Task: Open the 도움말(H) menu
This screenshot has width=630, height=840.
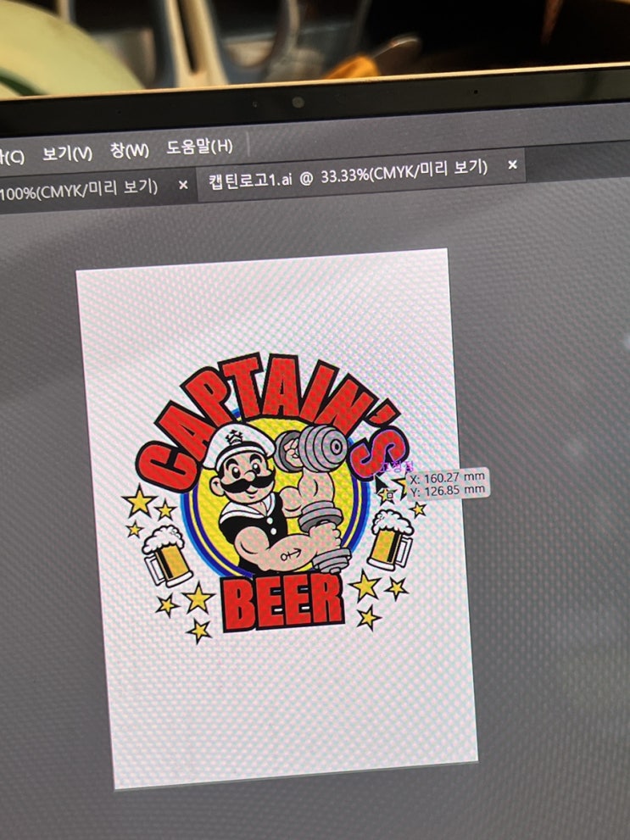Action: click(x=199, y=147)
